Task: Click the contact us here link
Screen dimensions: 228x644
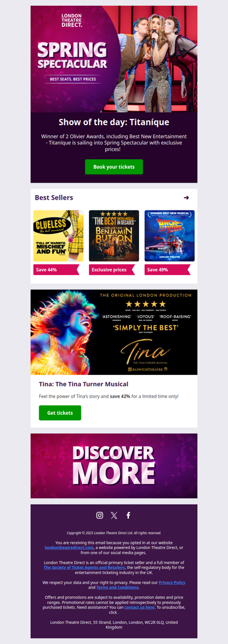Action: pos(140,607)
